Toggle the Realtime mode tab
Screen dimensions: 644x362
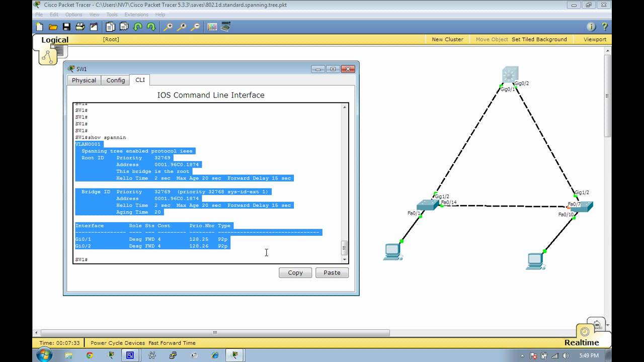[582, 342]
